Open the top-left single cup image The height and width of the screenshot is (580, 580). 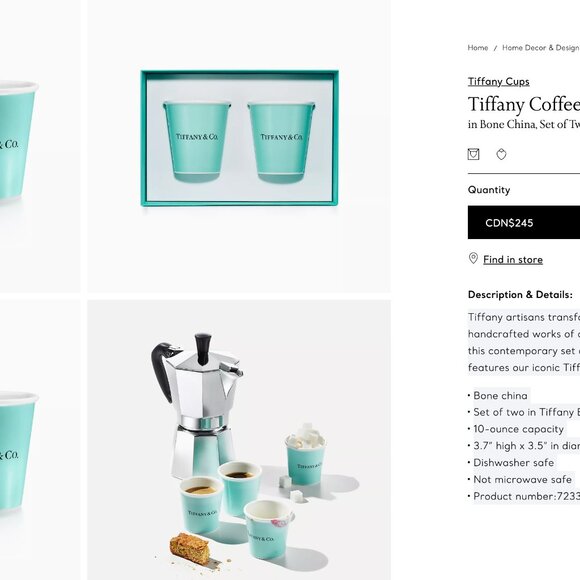tap(40, 146)
